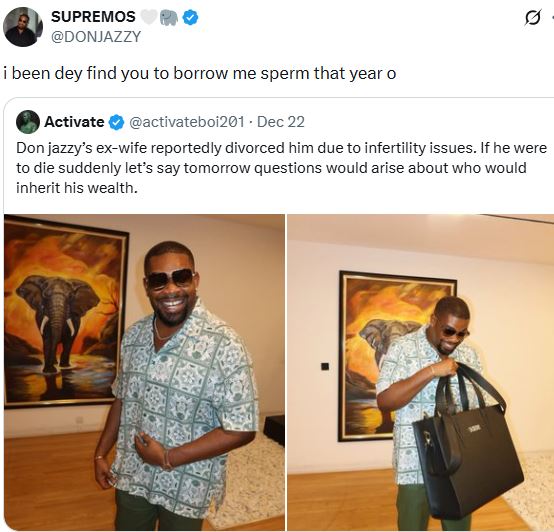Screen dimensions: 554x532
Task: Click verified badge next to Activate
Action: [116, 122]
